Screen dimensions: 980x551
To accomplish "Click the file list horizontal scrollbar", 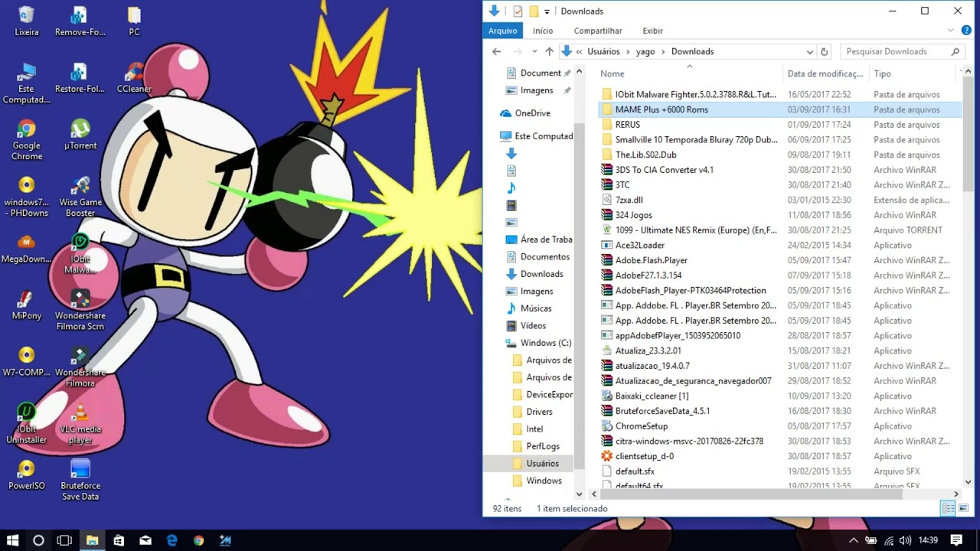I will tap(750, 494).
